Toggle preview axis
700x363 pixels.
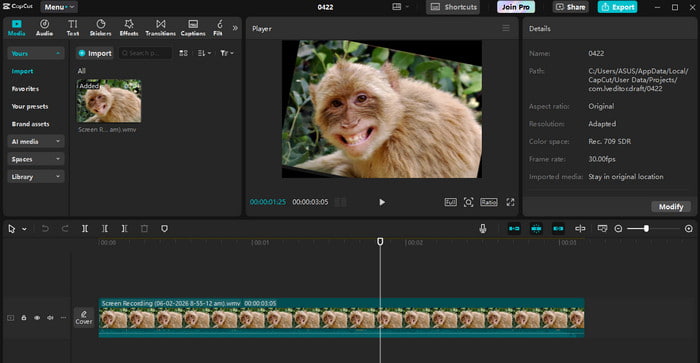pos(580,229)
